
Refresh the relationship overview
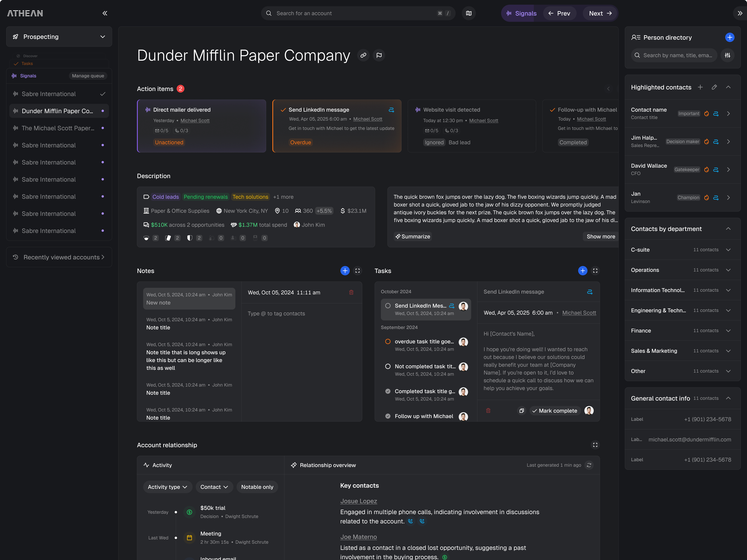click(x=589, y=465)
